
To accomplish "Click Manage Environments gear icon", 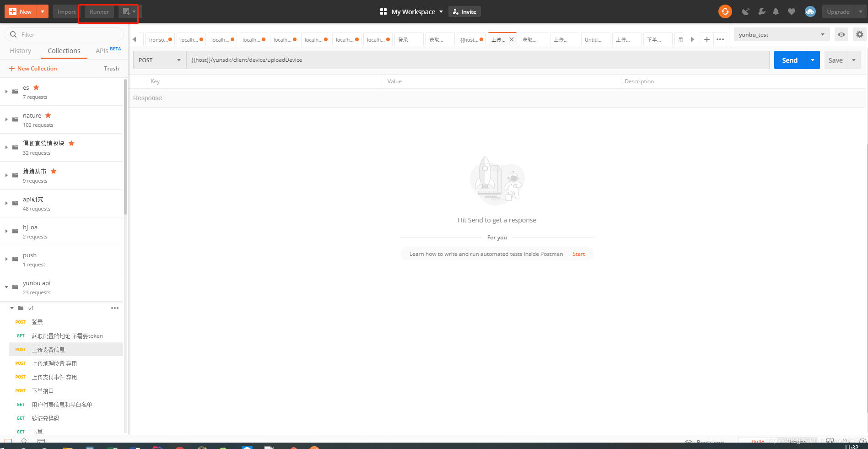I will (x=860, y=34).
